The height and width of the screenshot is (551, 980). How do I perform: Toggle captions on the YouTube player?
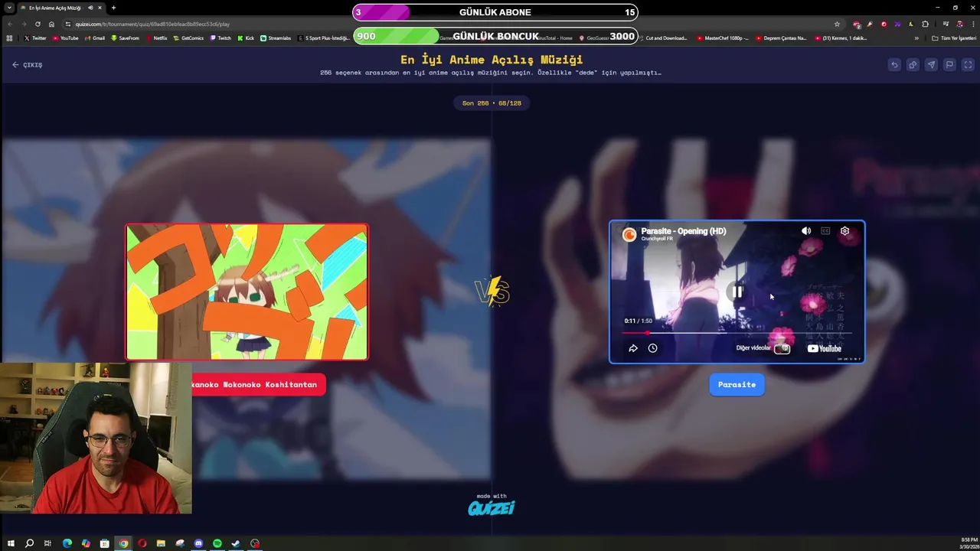tap(825, 231)
